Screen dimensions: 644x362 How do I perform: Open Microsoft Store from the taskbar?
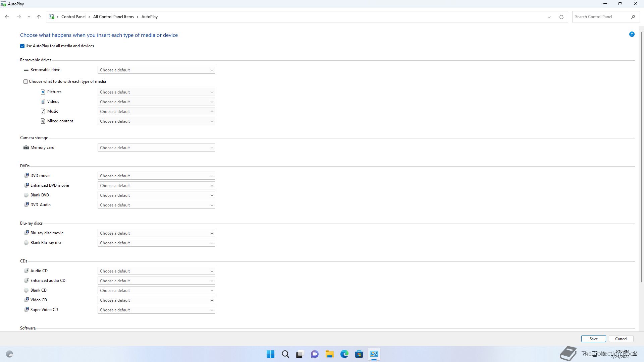pyautogui.click(x=359, y=354)
